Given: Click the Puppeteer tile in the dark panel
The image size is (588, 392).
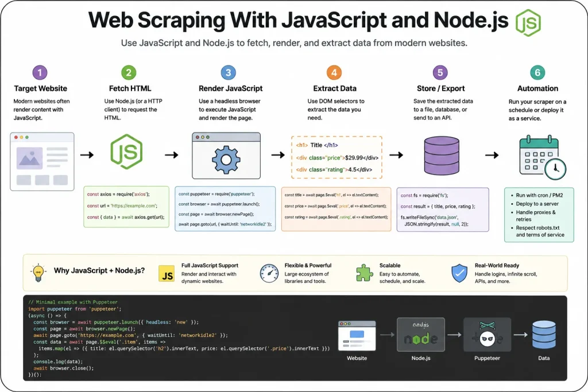Looking at the screenshot, I should click(487, 335).
